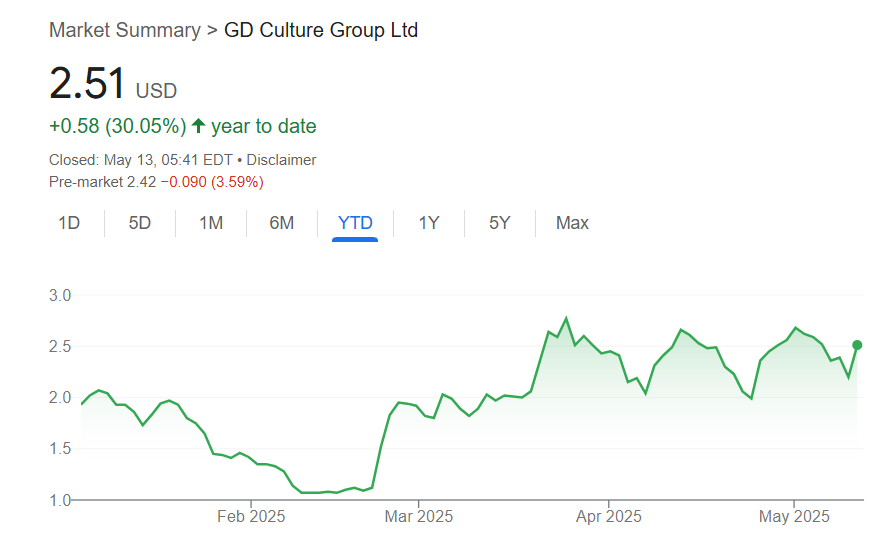871x541 pixels.
Task: Open the Disclaimer link
Action: tap(281, 160)
